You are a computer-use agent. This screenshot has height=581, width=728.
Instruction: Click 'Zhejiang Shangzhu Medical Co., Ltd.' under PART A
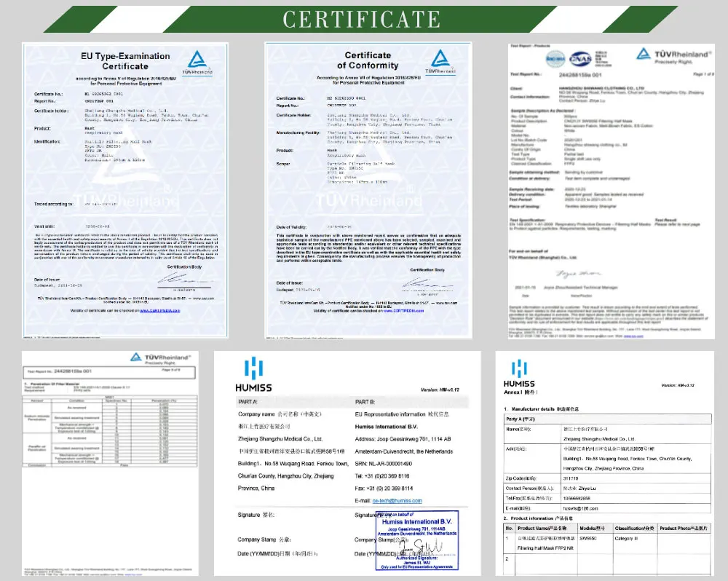click(280, 439)
